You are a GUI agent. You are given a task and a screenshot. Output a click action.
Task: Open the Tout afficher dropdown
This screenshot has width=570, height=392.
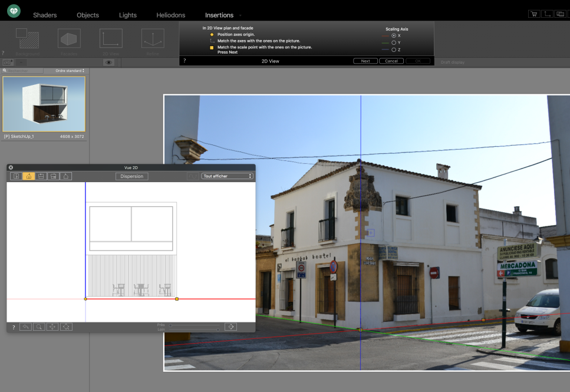[227, 176]
